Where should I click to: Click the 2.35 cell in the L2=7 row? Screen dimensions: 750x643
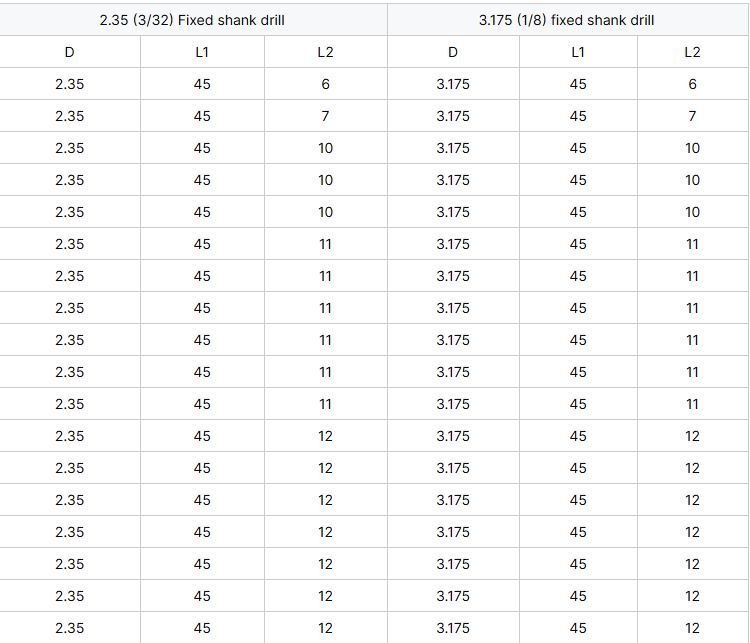69,116
